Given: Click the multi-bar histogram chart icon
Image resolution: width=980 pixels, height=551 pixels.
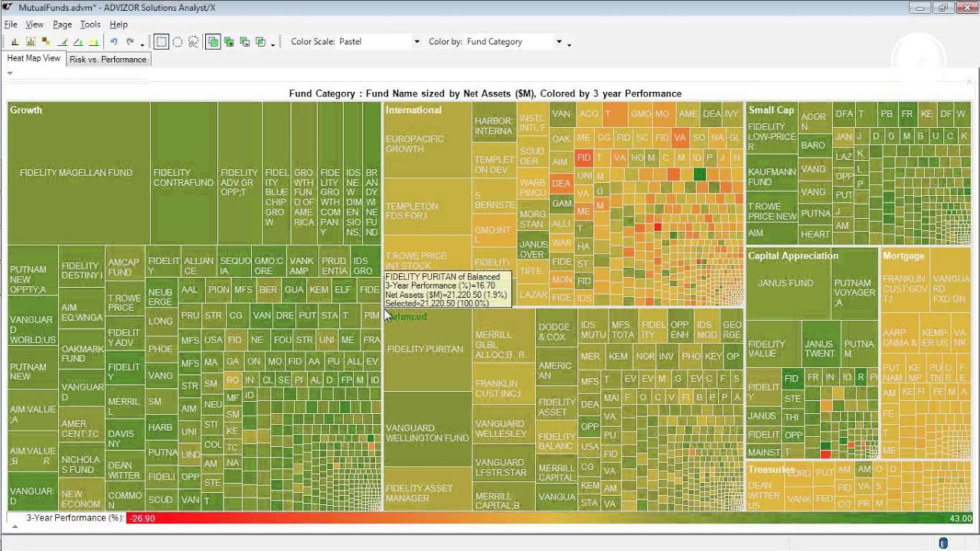Looking at the screenshot, I should tap(31, 41).
